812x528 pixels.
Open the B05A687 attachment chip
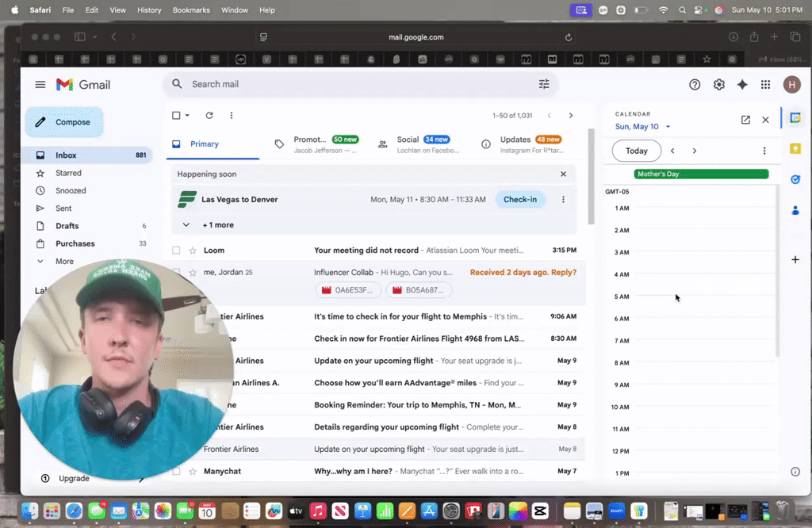(x=419, y=290)
